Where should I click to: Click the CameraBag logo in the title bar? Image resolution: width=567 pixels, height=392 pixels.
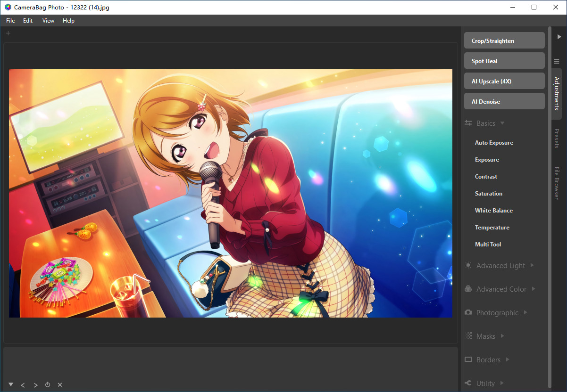pos(8,7)
